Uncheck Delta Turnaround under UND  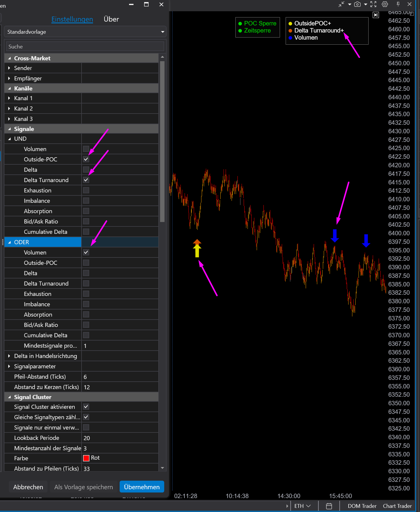86,180
